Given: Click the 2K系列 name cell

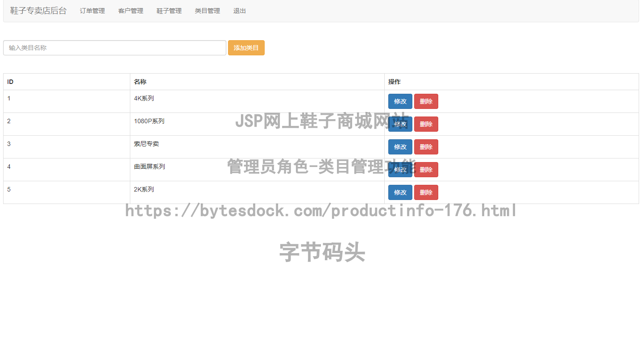Looking at the screenshot, I should pyautogui.click(x=257, y=192).
